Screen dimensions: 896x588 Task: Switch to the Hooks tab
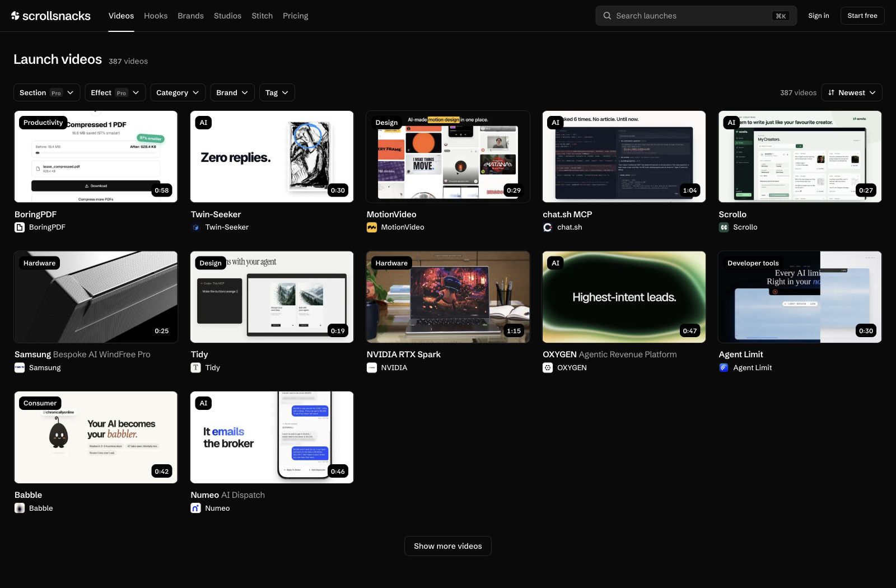[156, 16]
